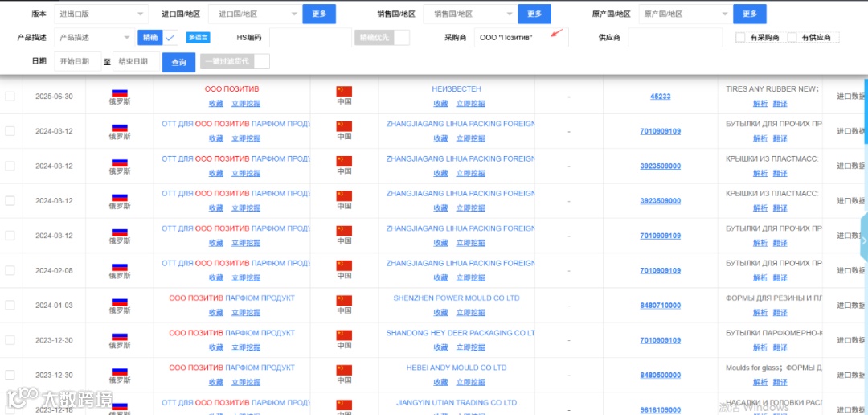
Task: Click the Russia flag in the 2024-02-08 row
Action: point(120,267)
